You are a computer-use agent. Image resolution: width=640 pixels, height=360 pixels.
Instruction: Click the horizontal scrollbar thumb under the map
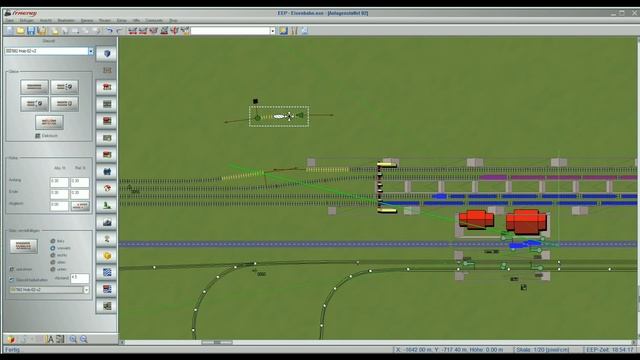(x=217, y=342)
